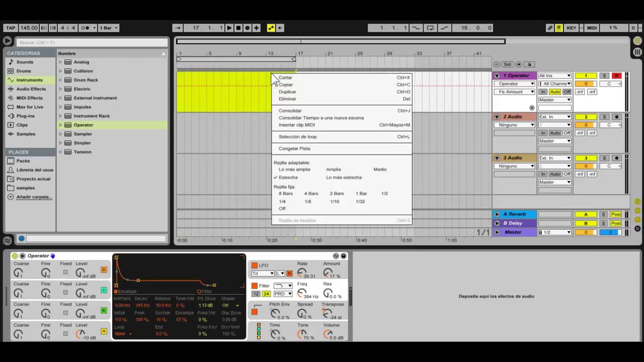Open the Samples category

[26, 134]
